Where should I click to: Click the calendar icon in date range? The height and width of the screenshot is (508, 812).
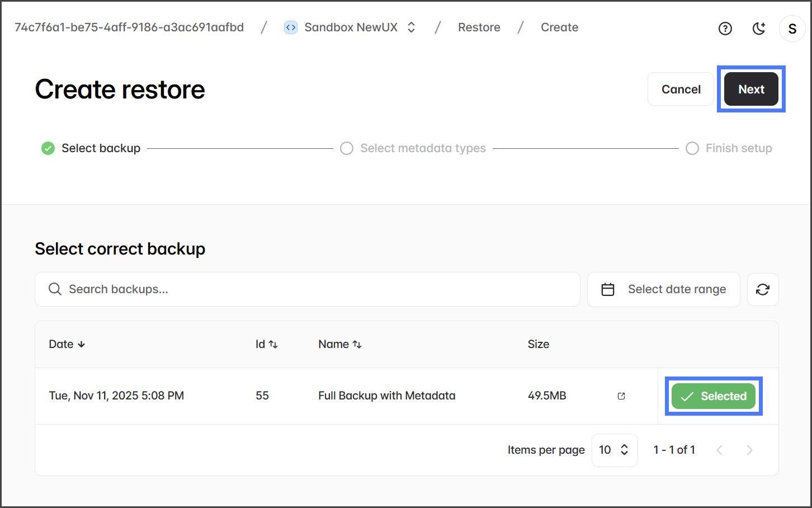click(608, 289)
